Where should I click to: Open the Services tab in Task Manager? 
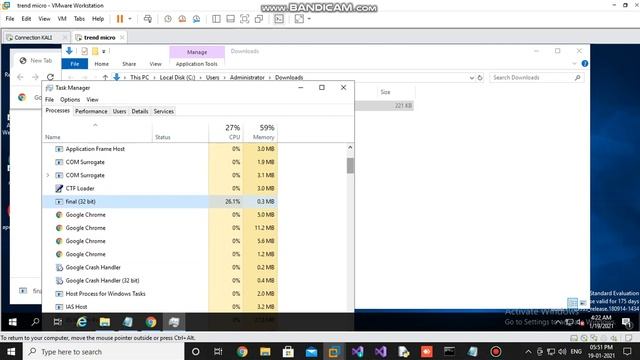164,111
